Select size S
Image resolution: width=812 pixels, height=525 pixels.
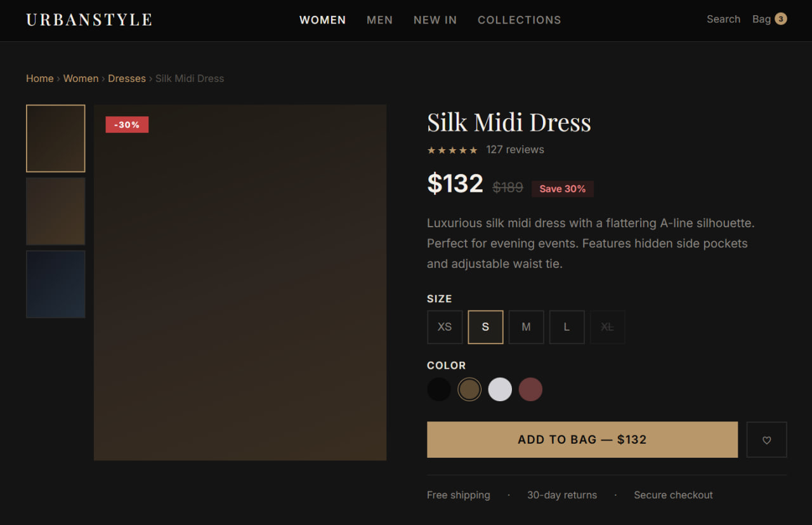(485, 327)
